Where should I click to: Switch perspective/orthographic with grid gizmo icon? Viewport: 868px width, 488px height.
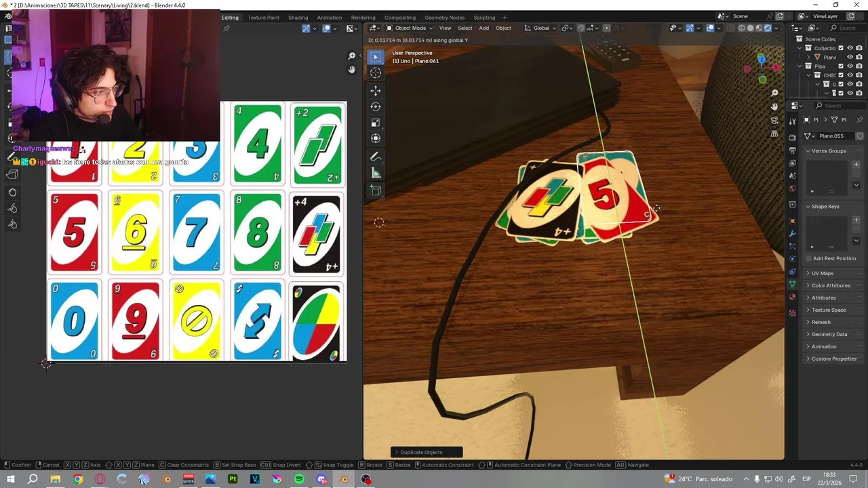point(774,134)
